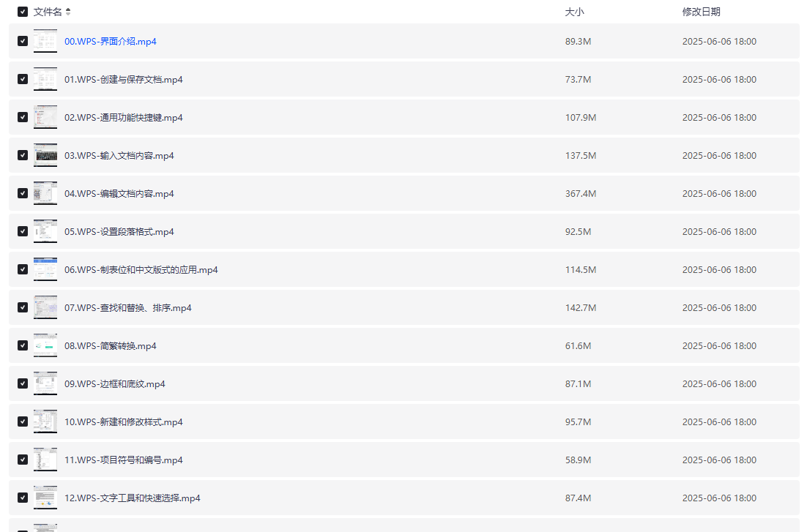Click the thumbnail icon of 05.WPS-设置段落格式.mp4
The height and width of the screenshot is (532, 807).
point(45,231)
